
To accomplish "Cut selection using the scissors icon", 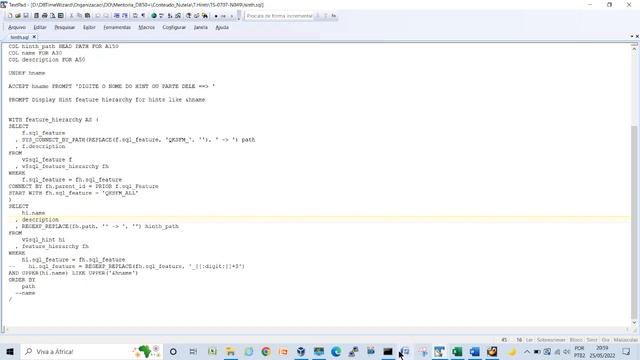I will tap(71, 16).
